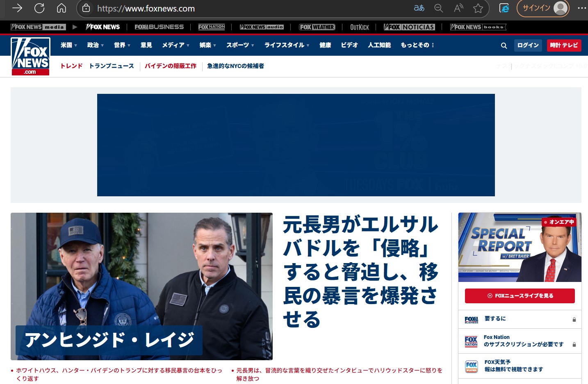Open 急進的なNYCの候補者 trending link
588x384 pixels.
(x=236, y=66)
